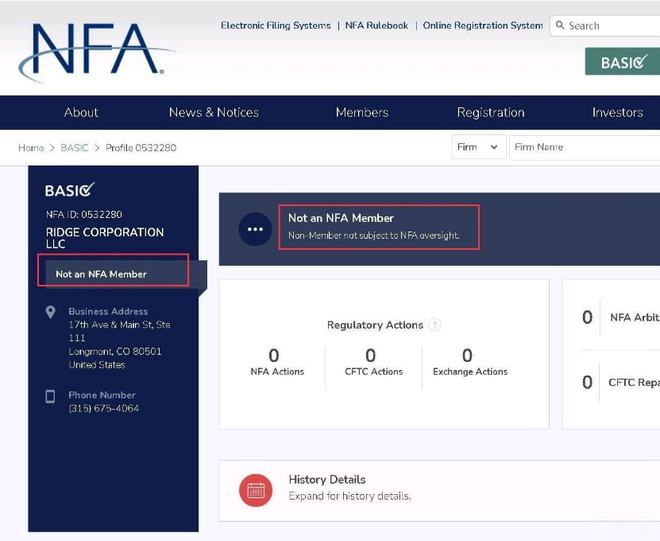Click the 'Not an NFA Member' banner heading

(341, 218)
